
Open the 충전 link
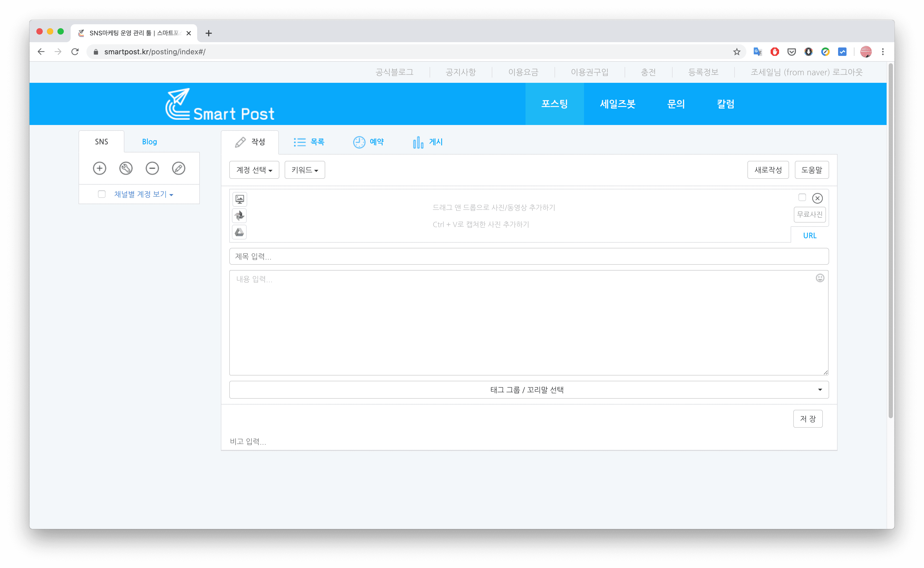tap(648, 72)
